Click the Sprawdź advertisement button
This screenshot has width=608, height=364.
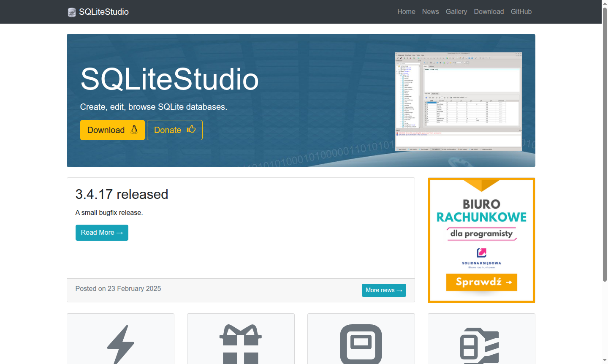pyautogui.click(x=481, y=282)
